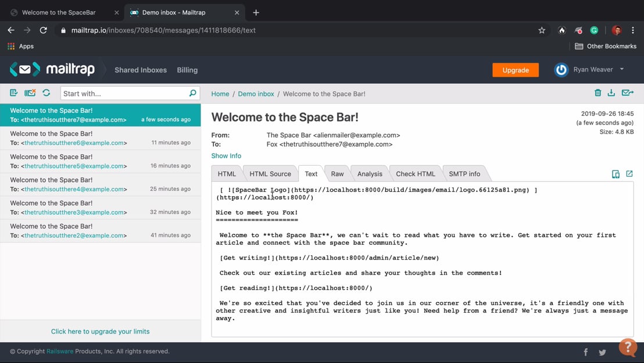
Task: Reload the browser page
Action: coord(43,30)
